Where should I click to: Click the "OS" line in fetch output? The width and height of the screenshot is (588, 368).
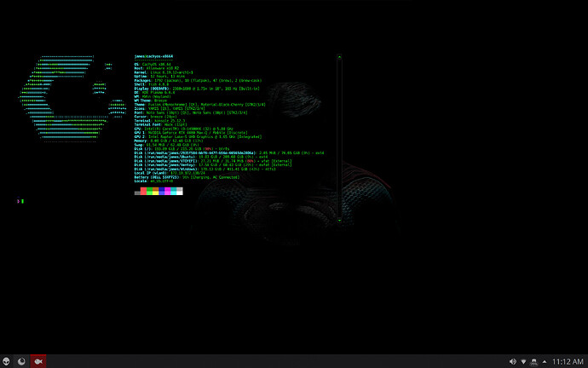click(x=153, y=65)
